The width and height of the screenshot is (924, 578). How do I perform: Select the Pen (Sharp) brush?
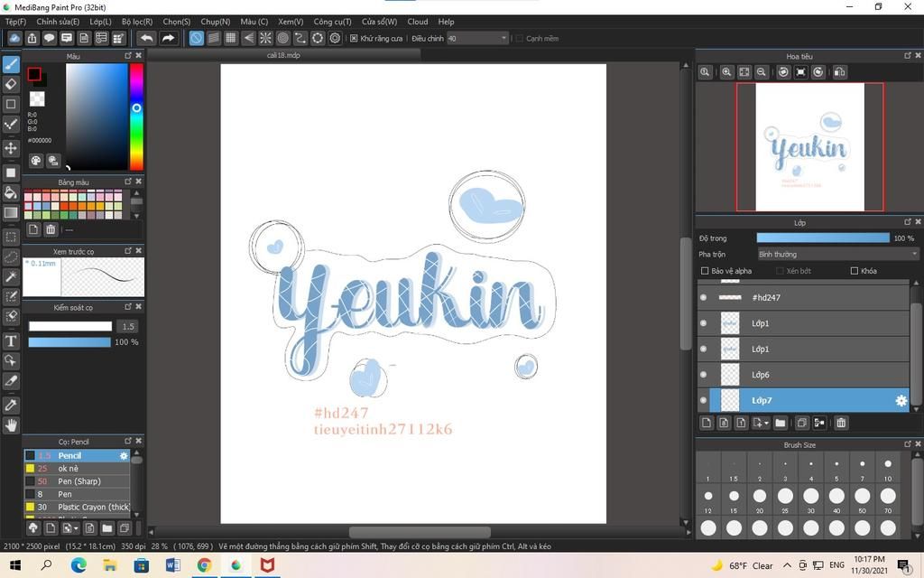pos(77,482)
